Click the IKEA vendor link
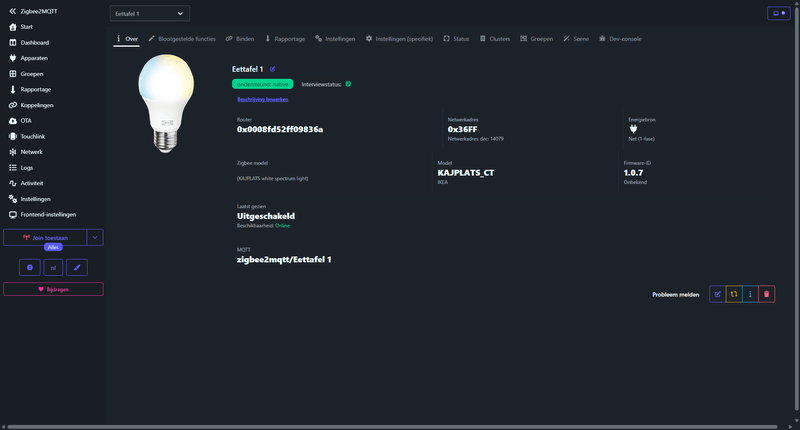800x430 pixels. [442, 182]
